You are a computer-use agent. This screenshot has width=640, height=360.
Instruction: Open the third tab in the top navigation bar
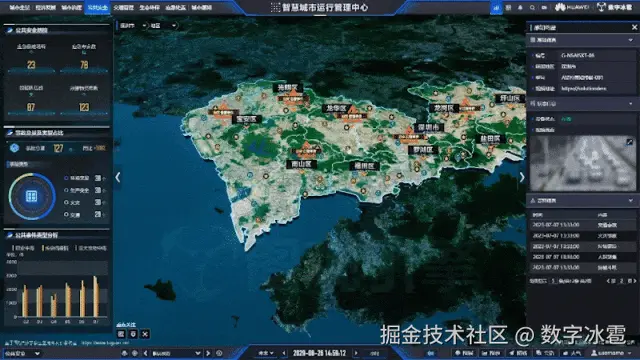(71, 7)
